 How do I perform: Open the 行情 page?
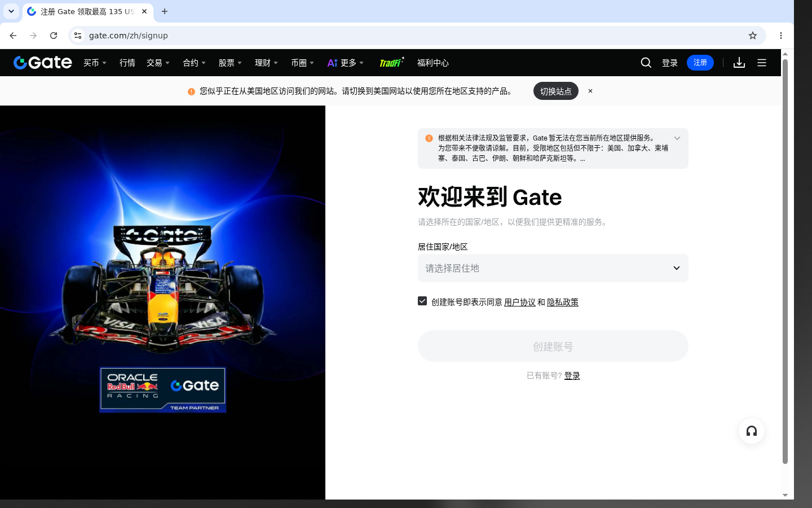[x=127, y=63]
